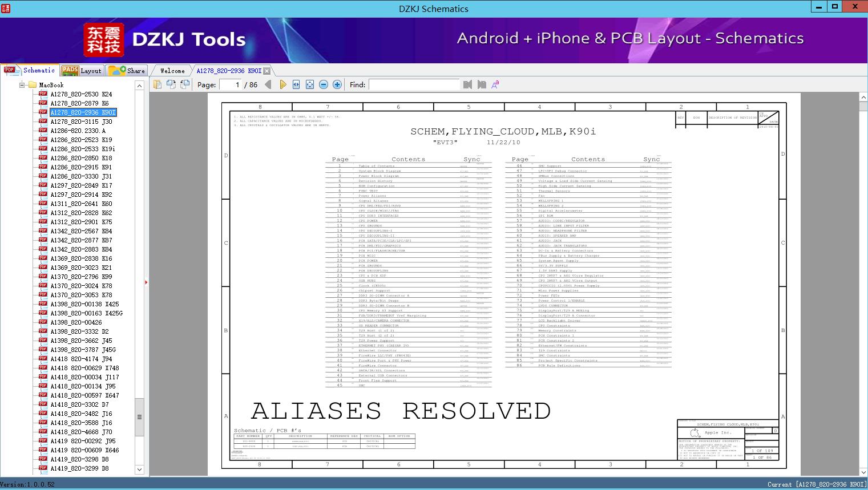Click the PDF icon beside A1342_820-2567 K84
868x490 pixels.
click(x=43, y=231)
